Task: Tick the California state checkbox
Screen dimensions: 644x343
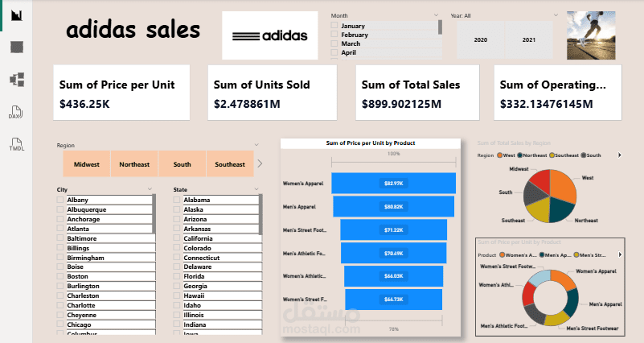Action: [x=177, y=238]
